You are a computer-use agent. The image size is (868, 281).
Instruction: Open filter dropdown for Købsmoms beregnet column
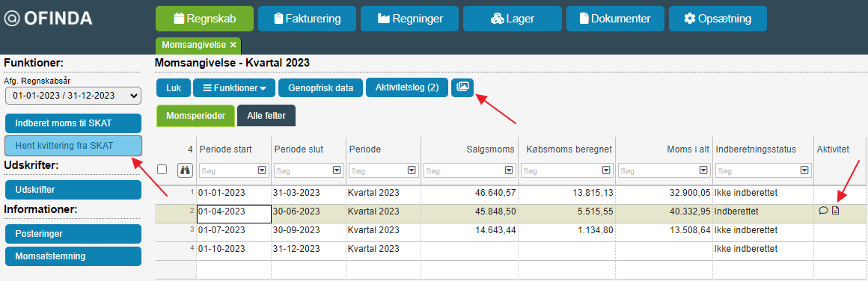coord(606,170)
